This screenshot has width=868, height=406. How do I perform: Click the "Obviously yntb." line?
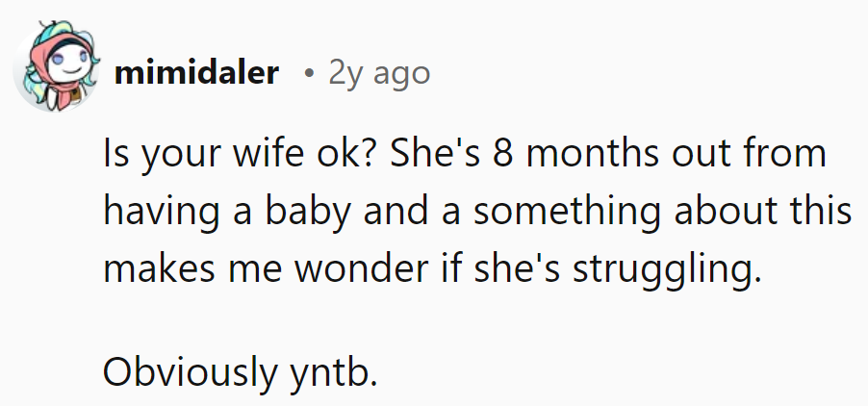pyautogui.click(x=240, y=372)
